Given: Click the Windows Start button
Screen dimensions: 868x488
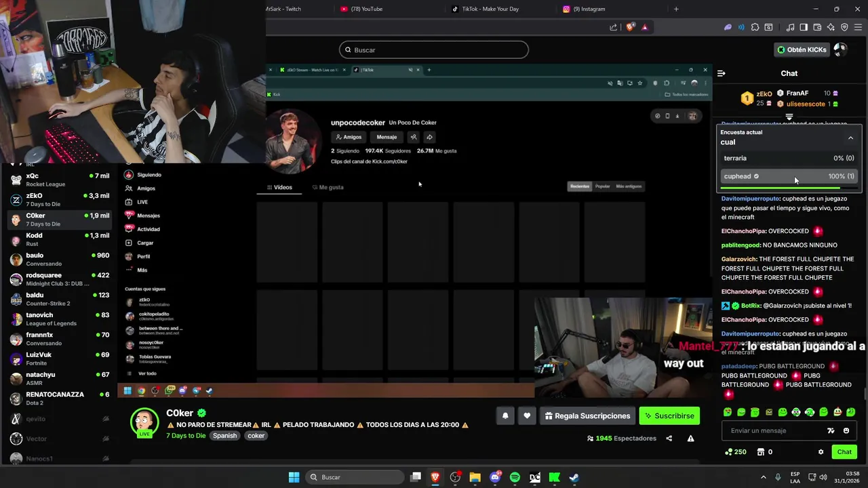Looking at the screenshot, I should point(294,477).
